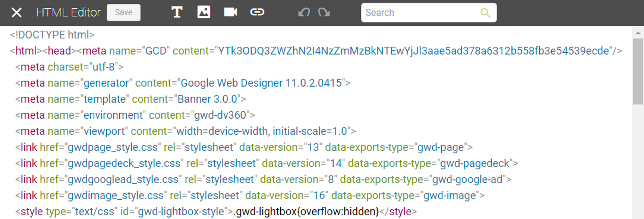Image resolution: width=644 pixels, height=219 pixels.
Task: Click the data-exports-type="gwd-image" attribute
Action: [405, 195]
